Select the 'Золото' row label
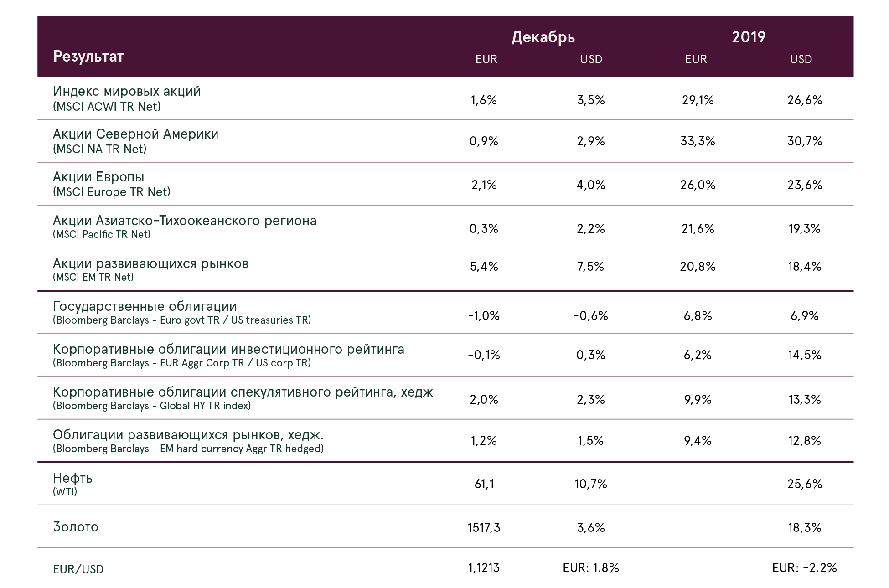 76,527
